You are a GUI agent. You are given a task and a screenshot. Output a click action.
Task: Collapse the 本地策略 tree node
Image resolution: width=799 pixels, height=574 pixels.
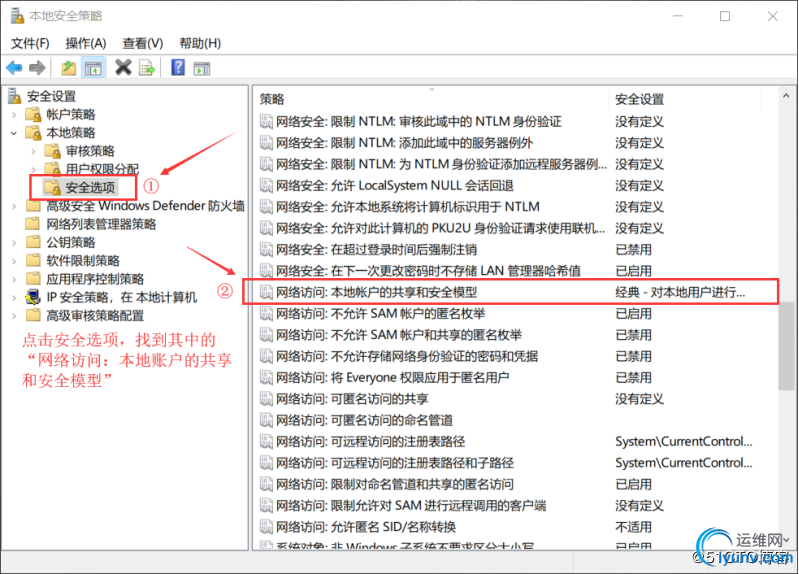pos(14,133)
